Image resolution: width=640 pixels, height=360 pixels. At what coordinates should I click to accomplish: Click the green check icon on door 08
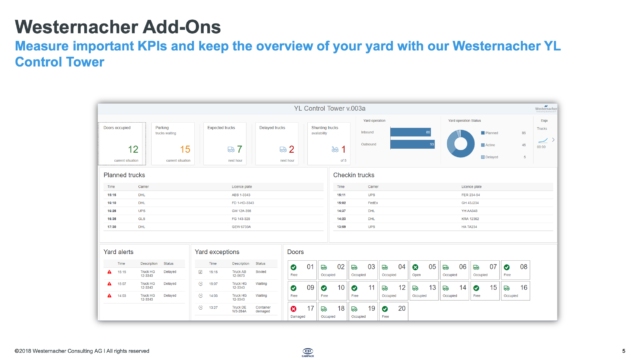[x=507, y=267]
